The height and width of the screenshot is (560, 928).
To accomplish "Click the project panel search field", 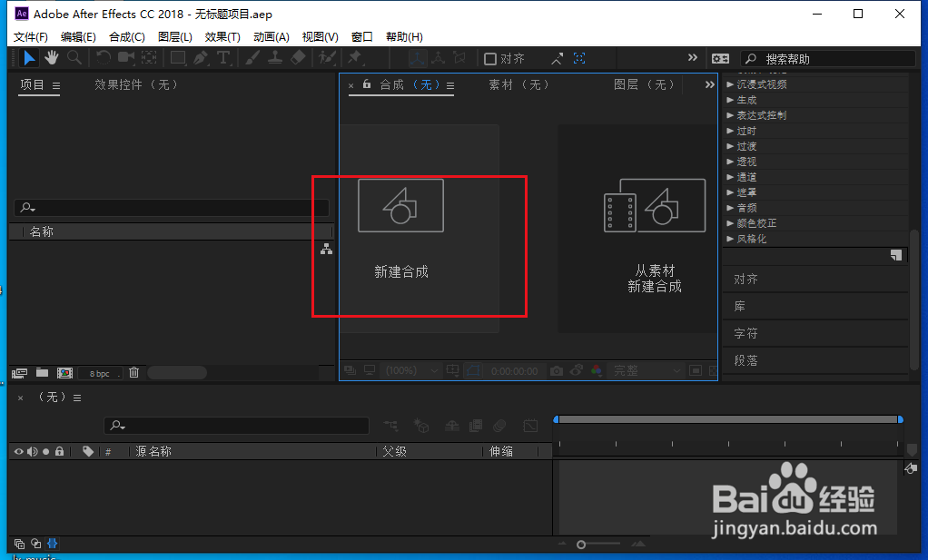I will click(x=172, y=208).
